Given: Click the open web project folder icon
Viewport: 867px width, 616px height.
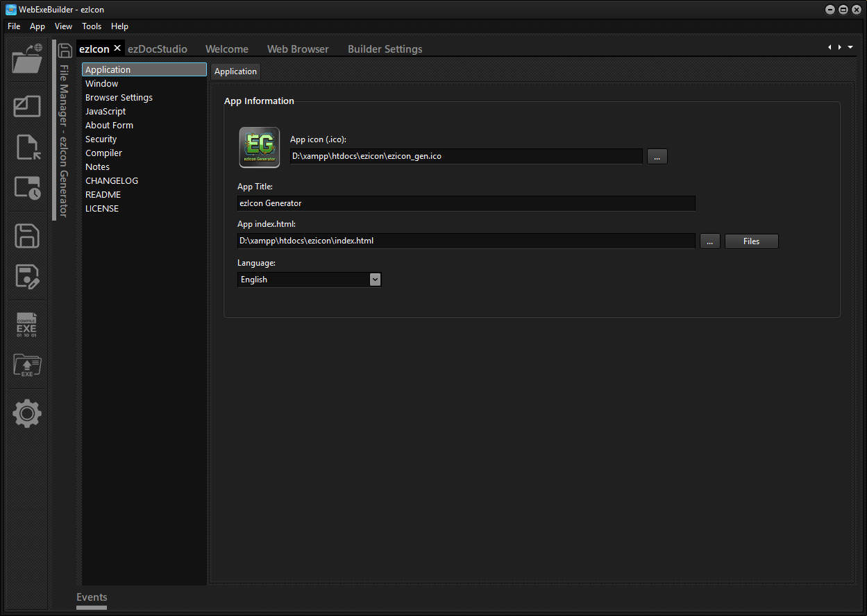Looking at the screenshot, I should click(x=27, y=60).
